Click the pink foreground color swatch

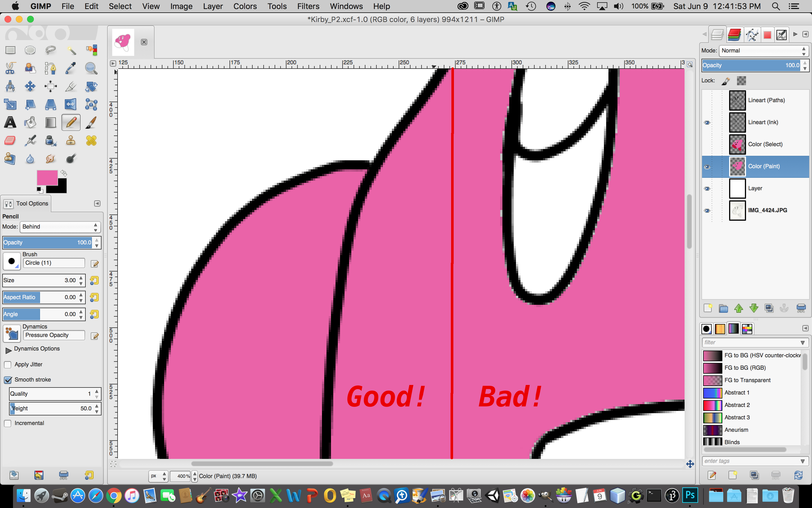click(47, 178)
